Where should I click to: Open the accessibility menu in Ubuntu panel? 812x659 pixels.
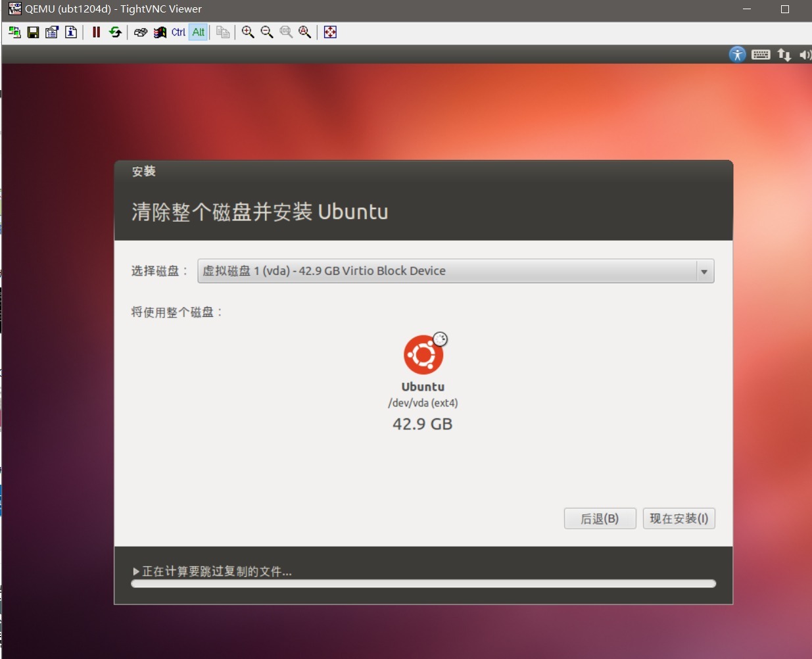coord(738,55)
